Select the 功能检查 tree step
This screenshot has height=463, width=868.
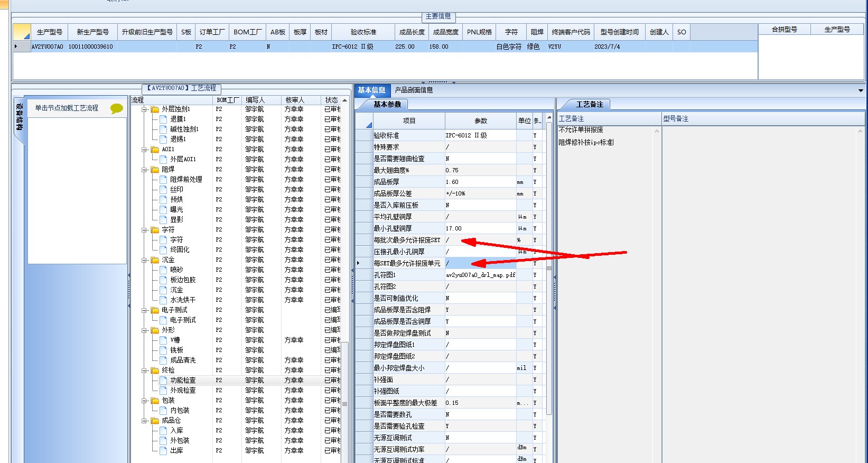tap(183, 381)
